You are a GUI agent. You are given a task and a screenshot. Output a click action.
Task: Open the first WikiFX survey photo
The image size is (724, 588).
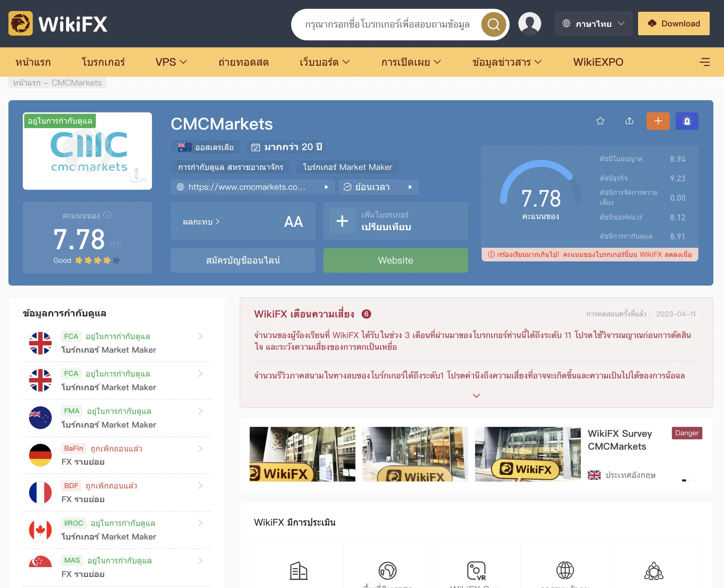coord(303,454)
